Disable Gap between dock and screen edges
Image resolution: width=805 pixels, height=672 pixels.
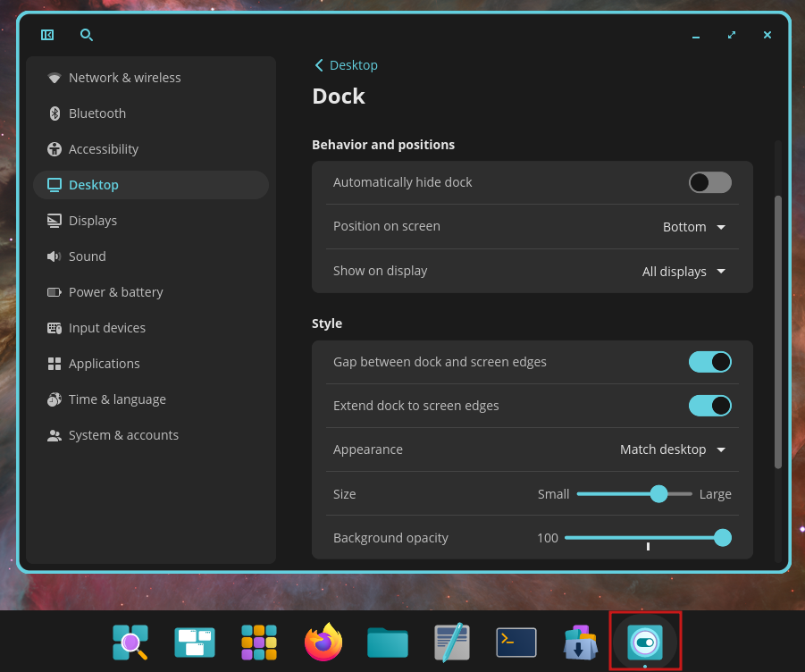click(709, 361)
